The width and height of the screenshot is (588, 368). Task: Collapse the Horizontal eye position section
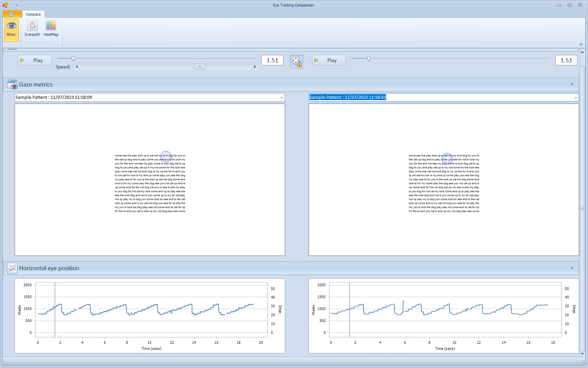pyautogui.click(x=572, y=268)
